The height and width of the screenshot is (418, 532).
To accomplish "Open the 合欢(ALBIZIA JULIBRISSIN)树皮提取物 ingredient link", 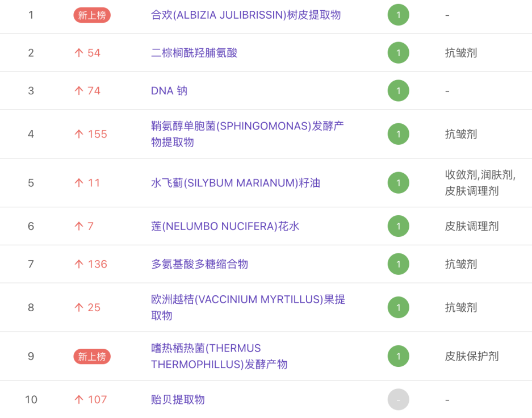I will pos(246,15).
